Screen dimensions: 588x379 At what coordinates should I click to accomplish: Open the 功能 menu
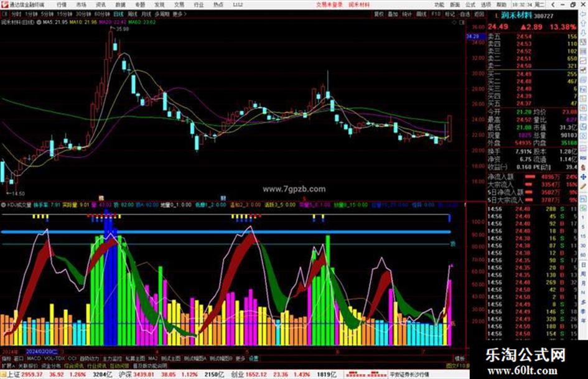click(x=439, y=4)
